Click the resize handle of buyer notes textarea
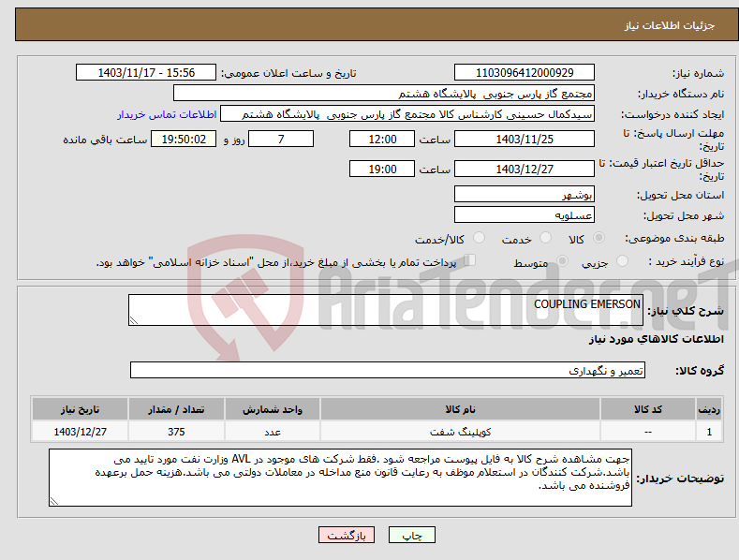The height and width of the screenshot is (560, 739). tap(54, 502)
